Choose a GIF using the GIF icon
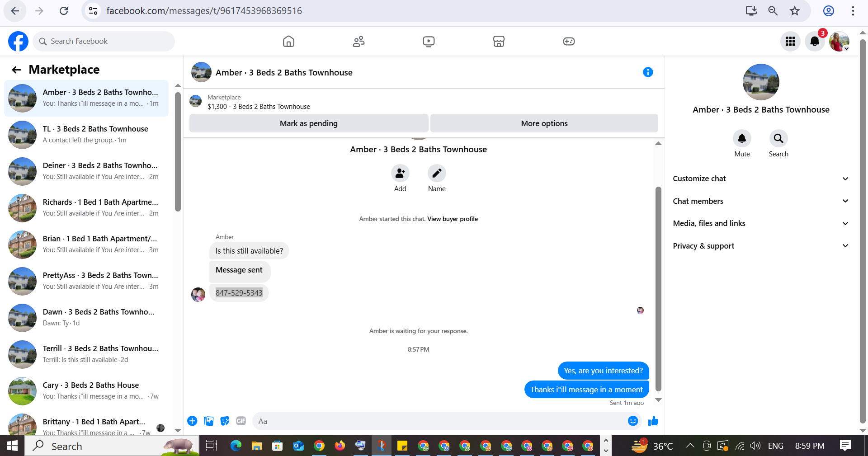 (x=241, y=421)
